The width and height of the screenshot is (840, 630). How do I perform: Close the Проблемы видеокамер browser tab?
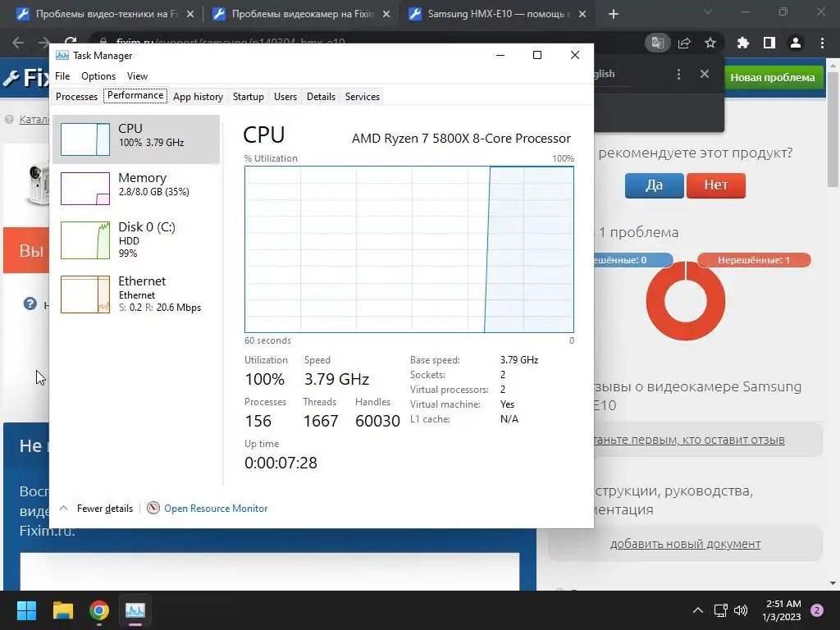tap(386, 14)
